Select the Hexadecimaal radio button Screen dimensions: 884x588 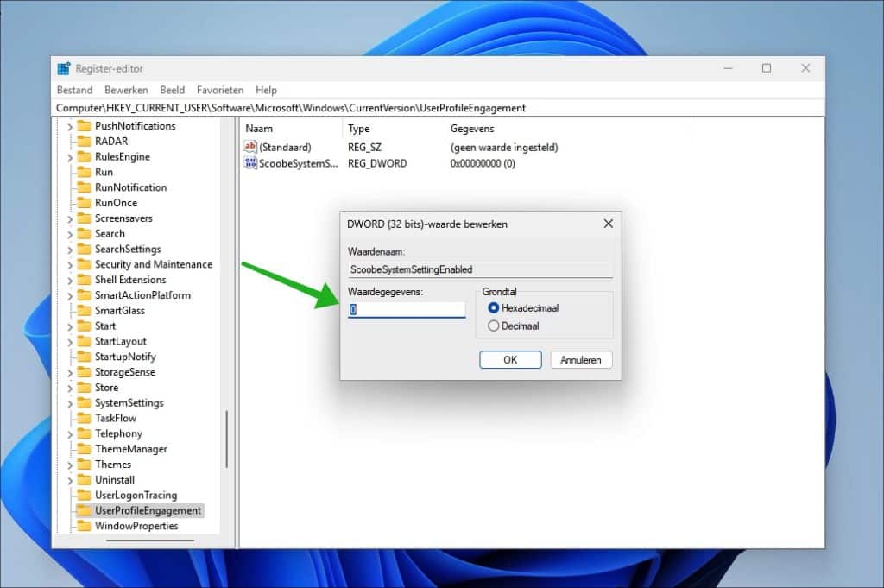point(494,307)
